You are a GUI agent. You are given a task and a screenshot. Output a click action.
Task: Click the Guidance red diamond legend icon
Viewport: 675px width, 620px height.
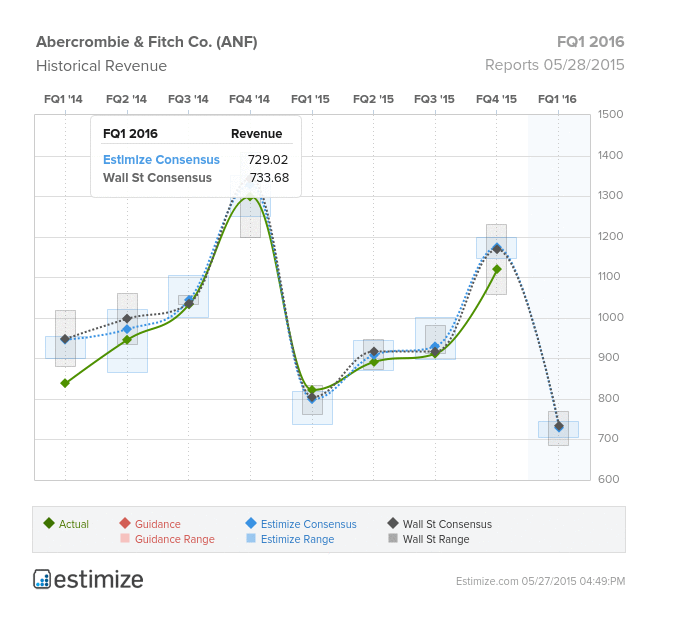click(125, 523)
